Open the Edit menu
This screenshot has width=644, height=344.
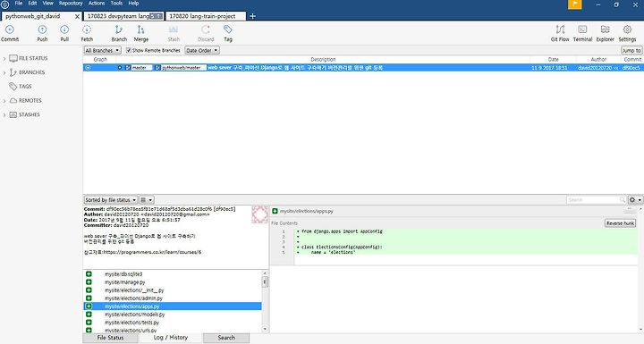32,4
